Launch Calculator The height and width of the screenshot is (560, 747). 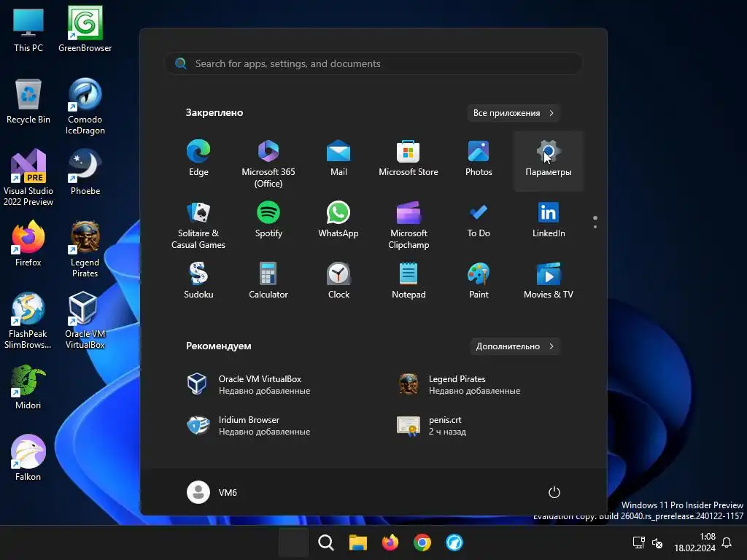pos(268,281)
